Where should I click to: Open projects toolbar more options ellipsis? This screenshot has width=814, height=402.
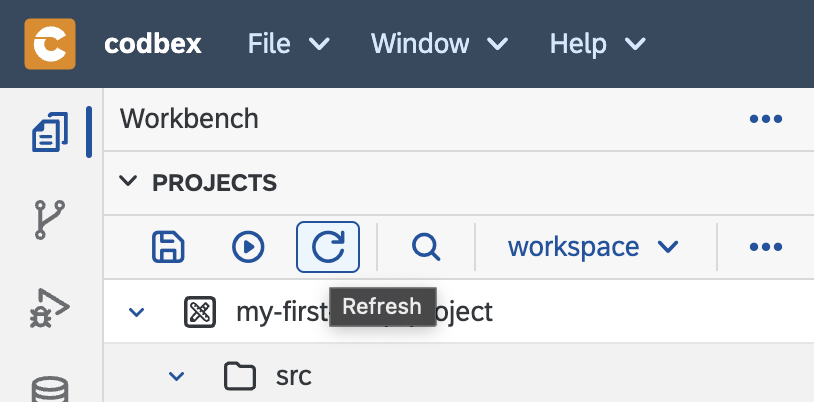pos(766,247)
